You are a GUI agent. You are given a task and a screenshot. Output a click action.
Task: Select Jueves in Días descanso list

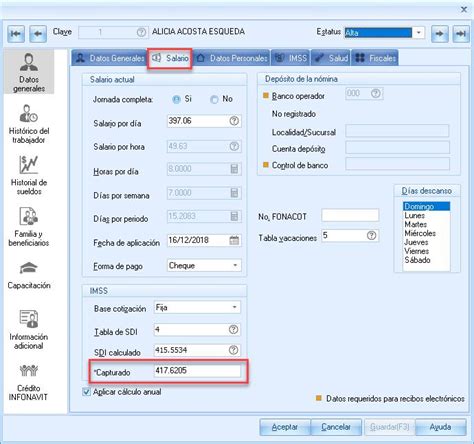click(426, 242)
